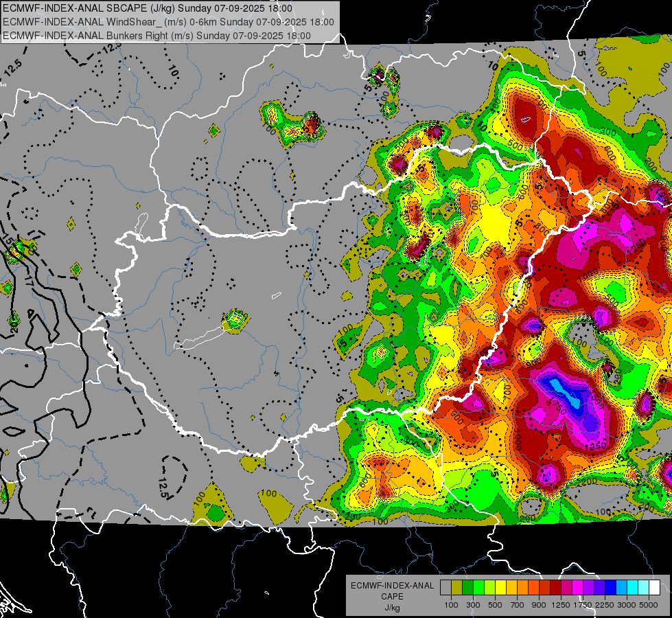The height and width of the screenshot is (618, 672).
Task: Click the magenta legend swatch
Action: pyautogui.click(x=578, y=588)
